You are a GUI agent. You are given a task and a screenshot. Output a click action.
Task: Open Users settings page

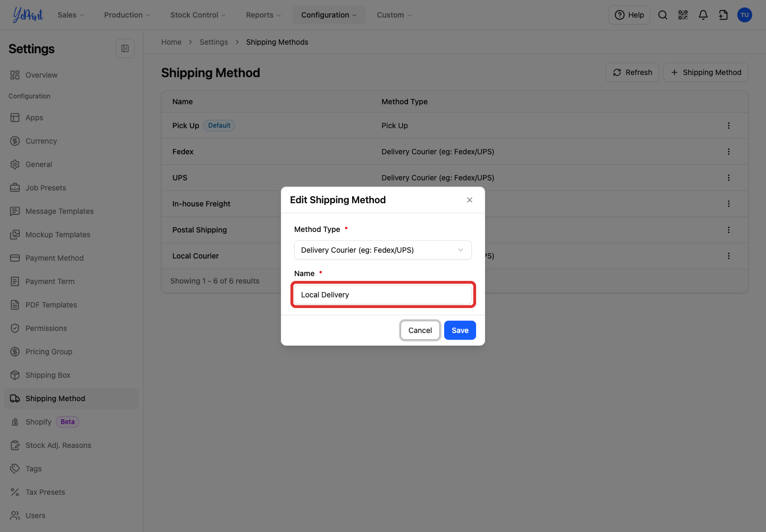coord(71,516)
